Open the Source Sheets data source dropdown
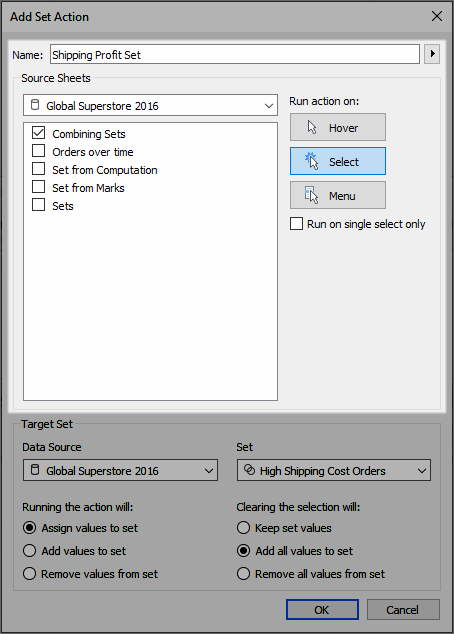 150,105
